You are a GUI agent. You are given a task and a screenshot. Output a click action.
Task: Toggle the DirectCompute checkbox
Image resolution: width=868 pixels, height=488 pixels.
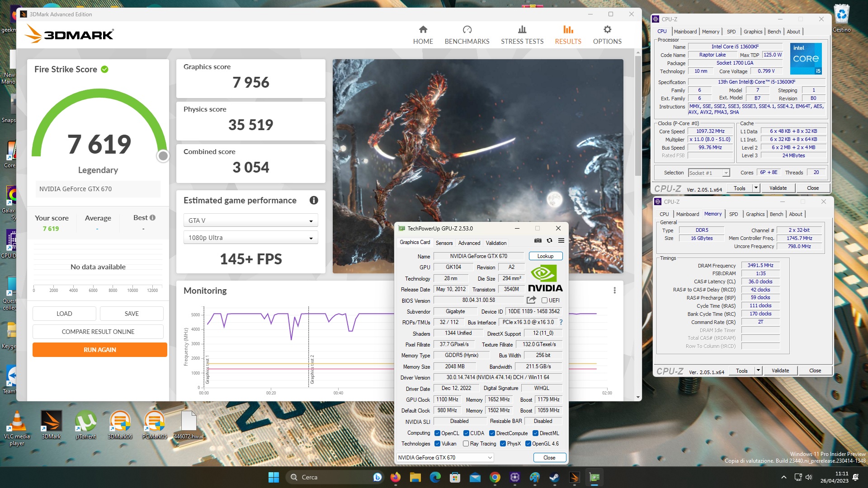[492, 433]
